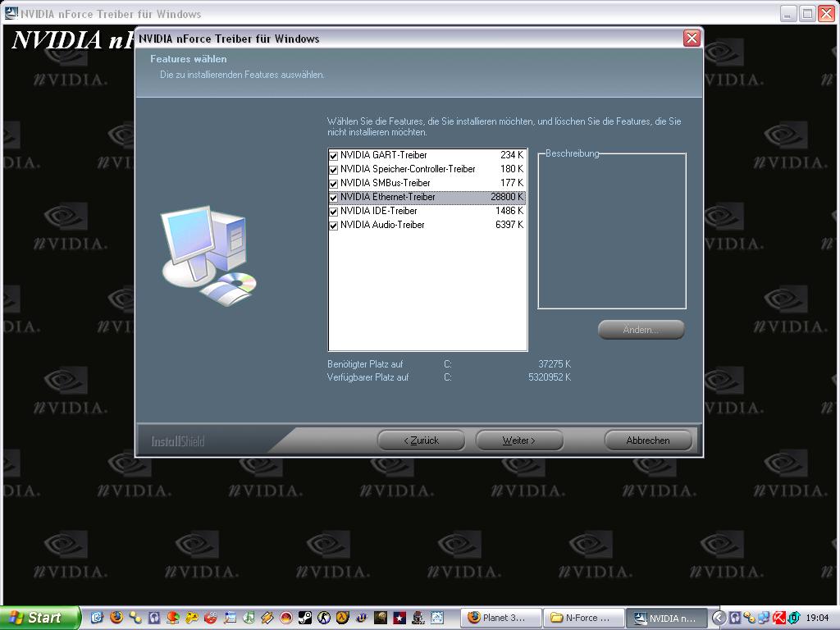Launch Half-Life from the quick launch bar
840x630 pixels.
343,618
